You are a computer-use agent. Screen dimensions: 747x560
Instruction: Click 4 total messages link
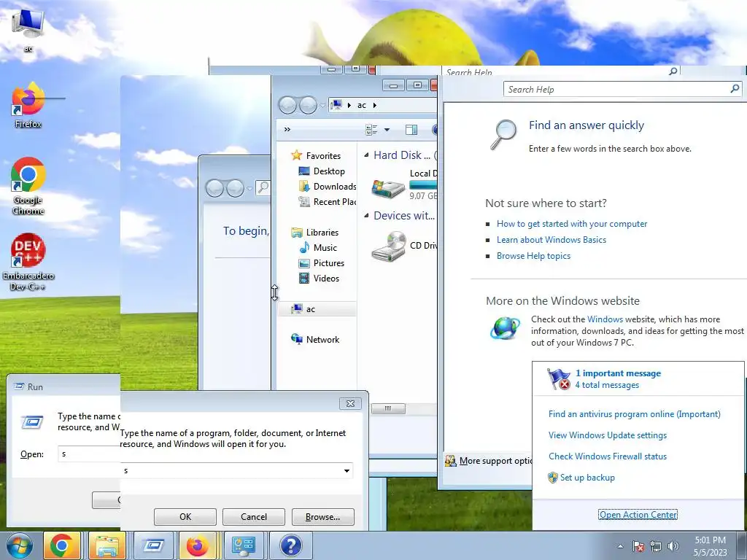pyautogui.click(x=607, y=385)
